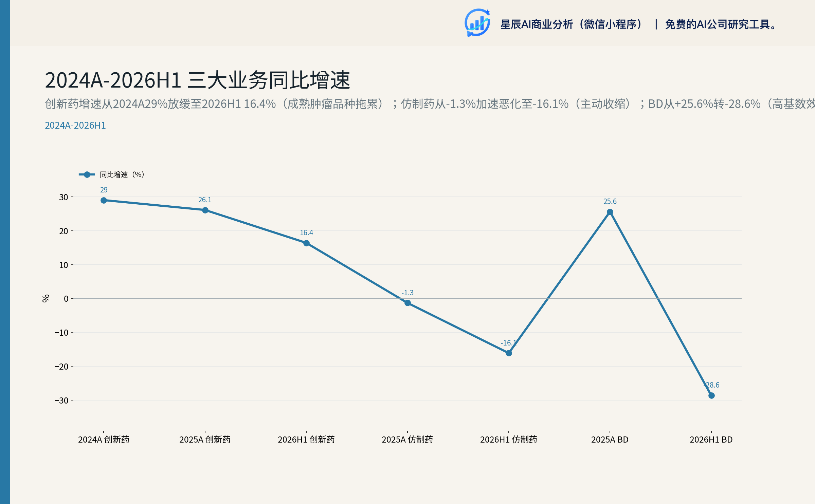Click the data label 25.6
Screen dimensions: 815x504
[x=610, y=202]
